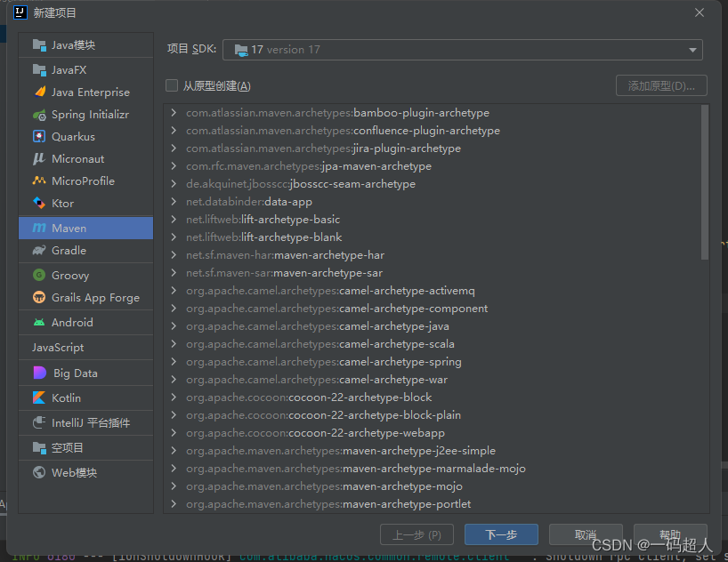Enable the create-from-archetype checkbox

pyautogui.click(x=172, y=85)
